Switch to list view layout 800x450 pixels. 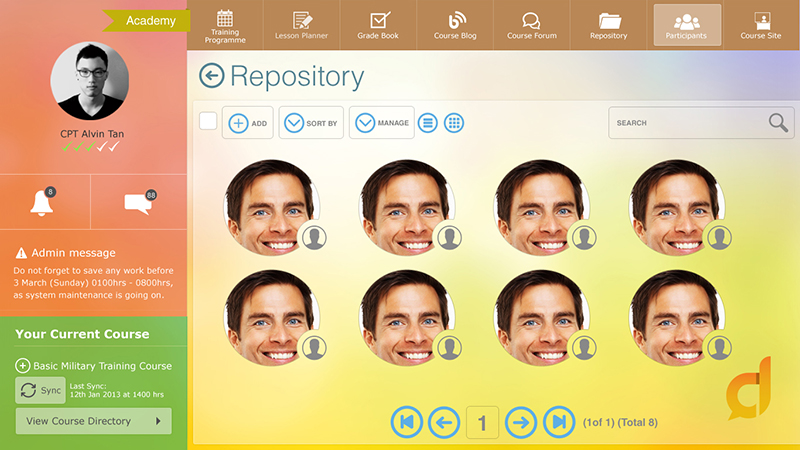pyautogui.click(x=428, y=123)
